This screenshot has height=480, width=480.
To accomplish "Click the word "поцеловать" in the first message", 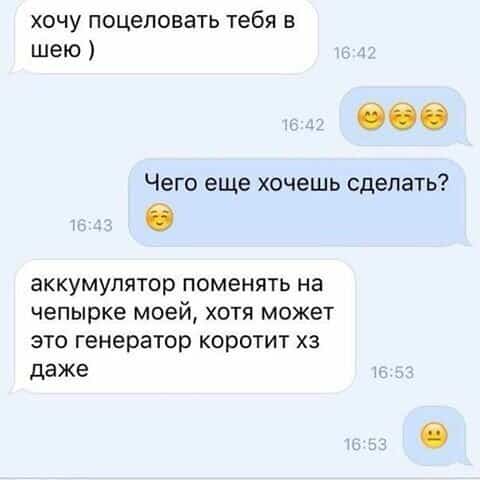I will 155,21.
